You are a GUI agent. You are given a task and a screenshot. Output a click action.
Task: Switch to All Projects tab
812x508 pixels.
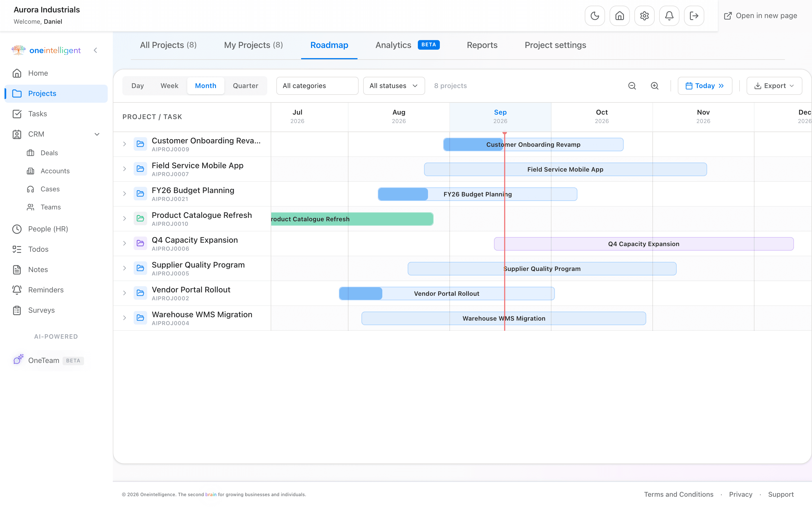[x=168, y=45]
